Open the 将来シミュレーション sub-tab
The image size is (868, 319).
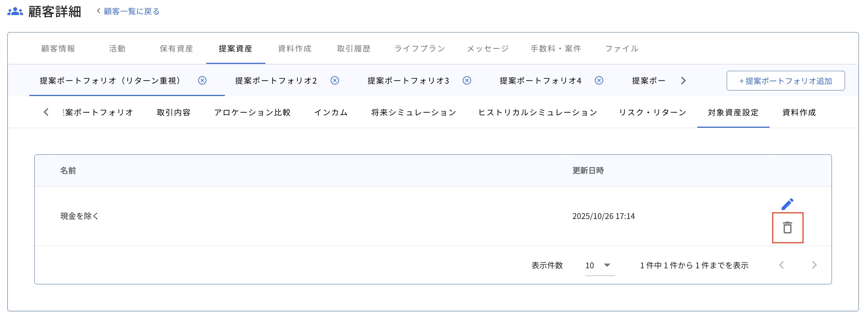click(x=413, y=112)
